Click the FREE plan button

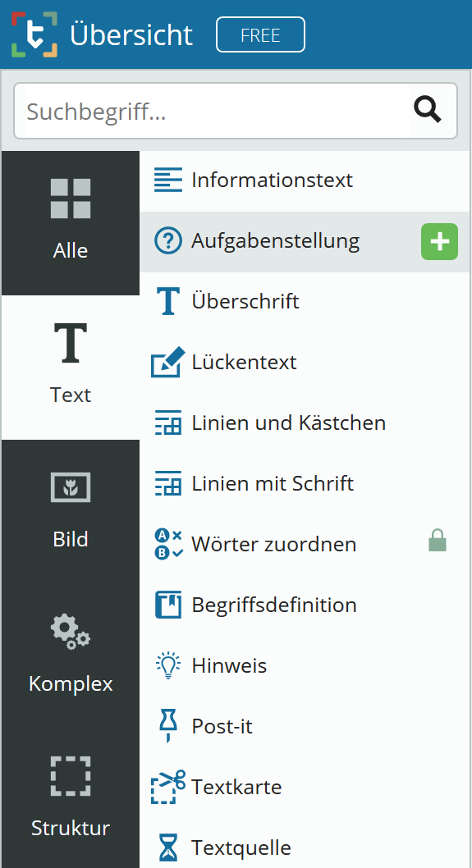coord(260,35)
